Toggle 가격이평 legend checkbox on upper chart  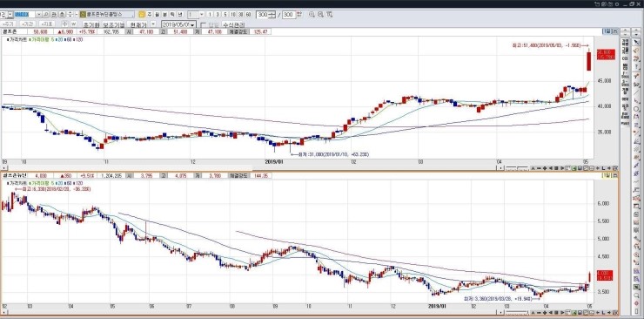pyautogui.click(x=30, y=39)
